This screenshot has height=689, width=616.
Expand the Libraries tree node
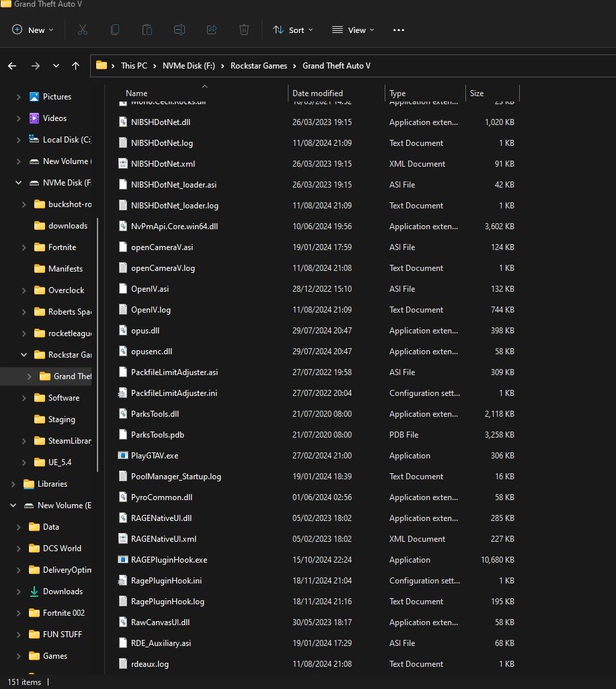pos(13,484)
